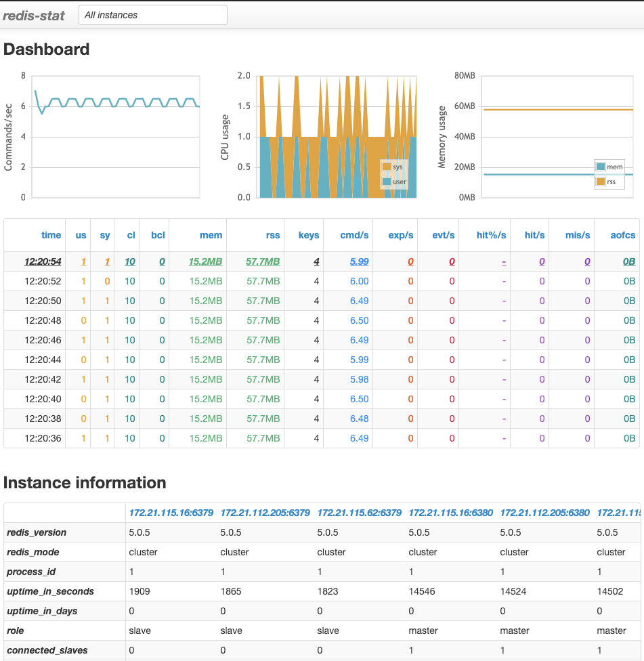Click the connected_slaves row label
Viewport: 644px width, 661px height.
[47, 650]
